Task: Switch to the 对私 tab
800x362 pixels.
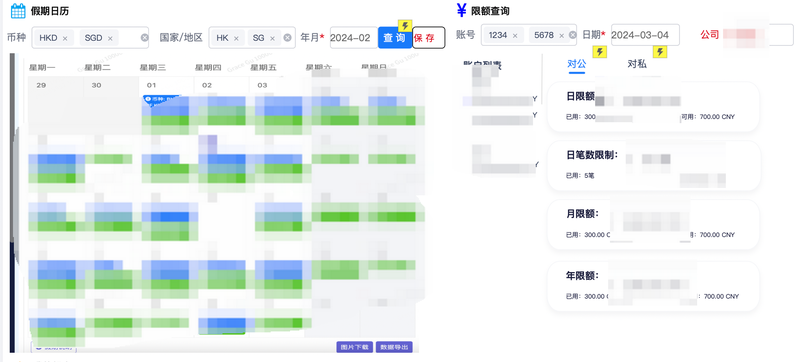Action: click(637, 64)
